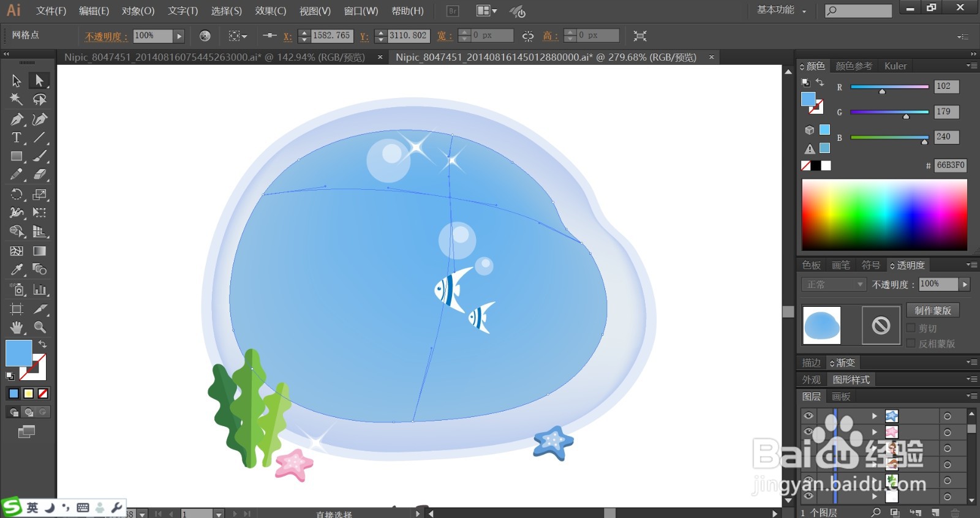The height and width of the screenshot is (518, 980).
Task: Set fill mode to None in toolbox
Action: pos(43,394)
